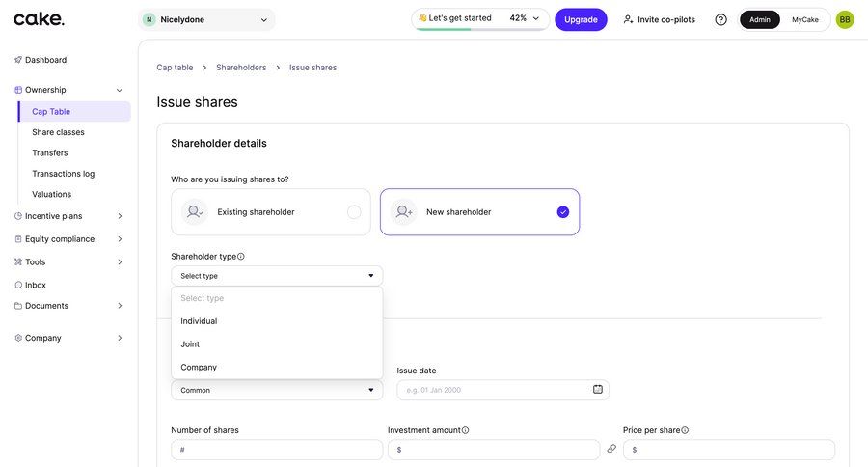Screen dimensions: 868x467
Task: Open the Shareholders breadcrumb link
Action: (241, 68)
